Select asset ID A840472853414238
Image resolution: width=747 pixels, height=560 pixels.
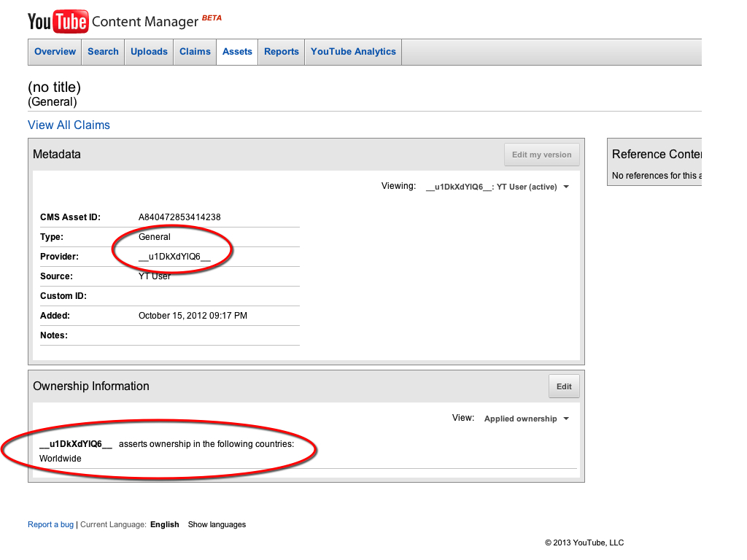pyautogui.click(x=179, y=217)
